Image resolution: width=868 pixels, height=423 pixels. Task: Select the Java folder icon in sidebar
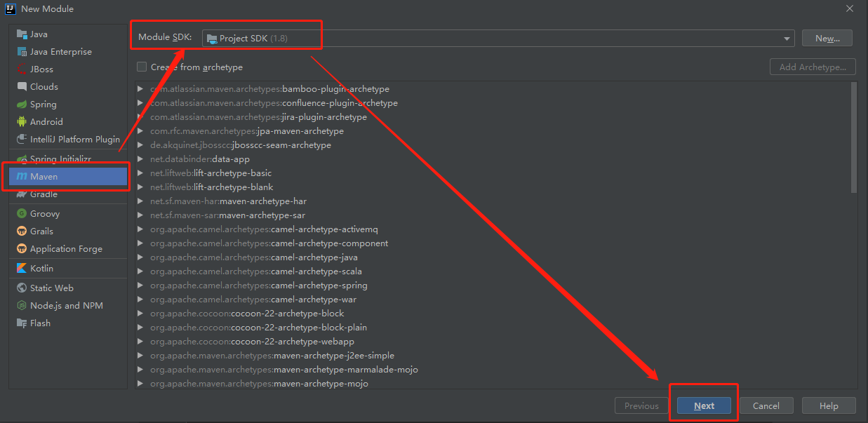click(22, 34)
